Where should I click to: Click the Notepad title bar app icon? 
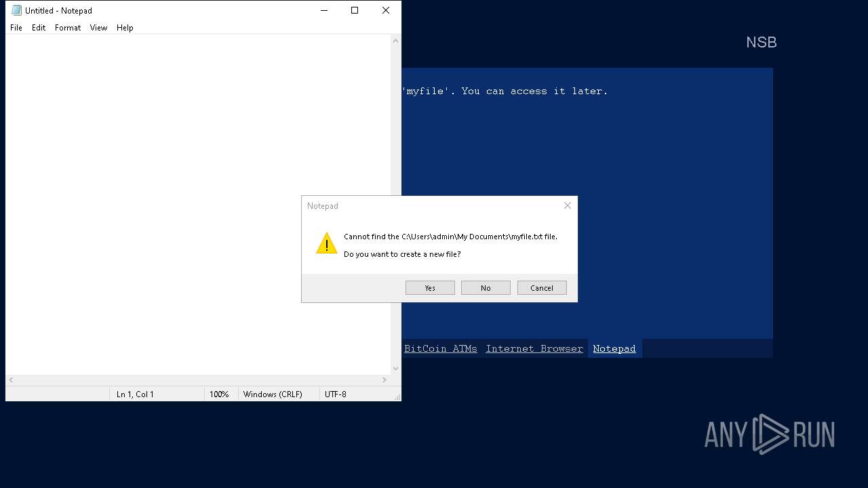click(x=16, y=10)
